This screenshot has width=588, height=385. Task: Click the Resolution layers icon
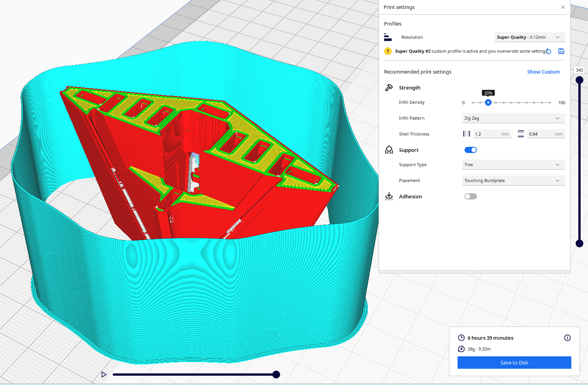click(388, 37)
